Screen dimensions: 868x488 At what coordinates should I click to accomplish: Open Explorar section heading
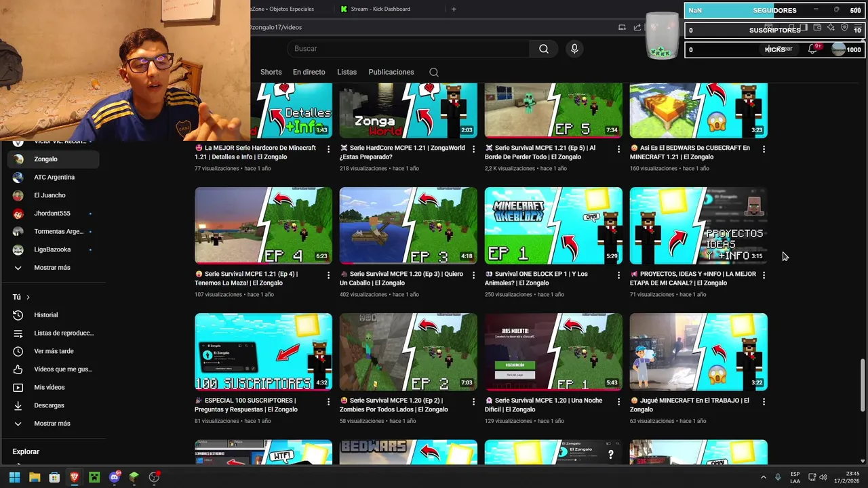26,451
